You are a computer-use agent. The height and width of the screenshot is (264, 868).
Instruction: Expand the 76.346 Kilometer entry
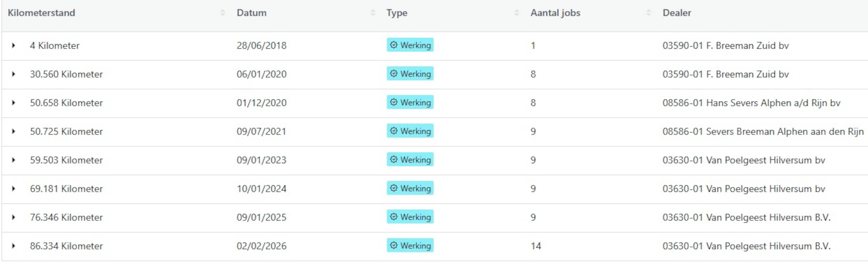pyautogui.click(x=13, y=217)
